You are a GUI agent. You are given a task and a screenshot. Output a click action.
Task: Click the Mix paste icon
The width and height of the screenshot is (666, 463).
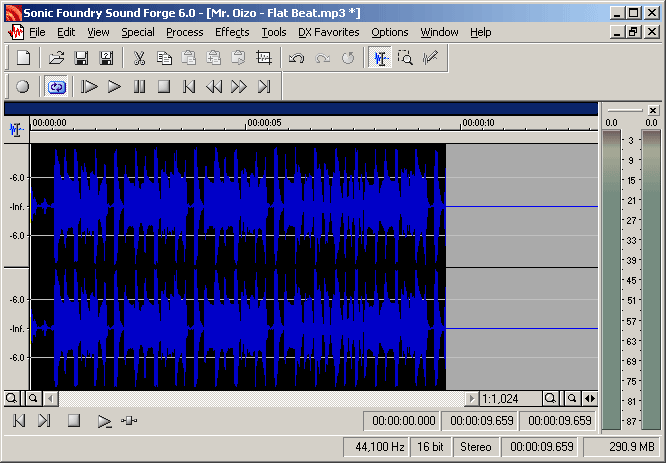coord(214,58)
